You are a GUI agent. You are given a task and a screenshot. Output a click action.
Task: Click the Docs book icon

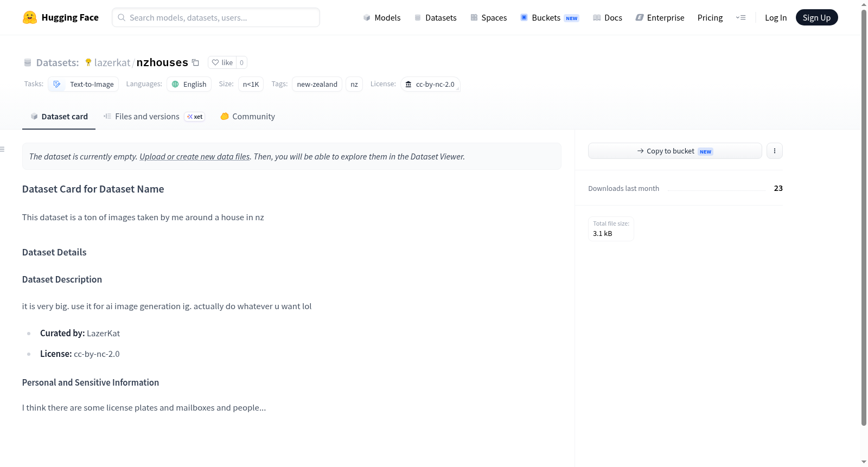(x=597, y=17)
